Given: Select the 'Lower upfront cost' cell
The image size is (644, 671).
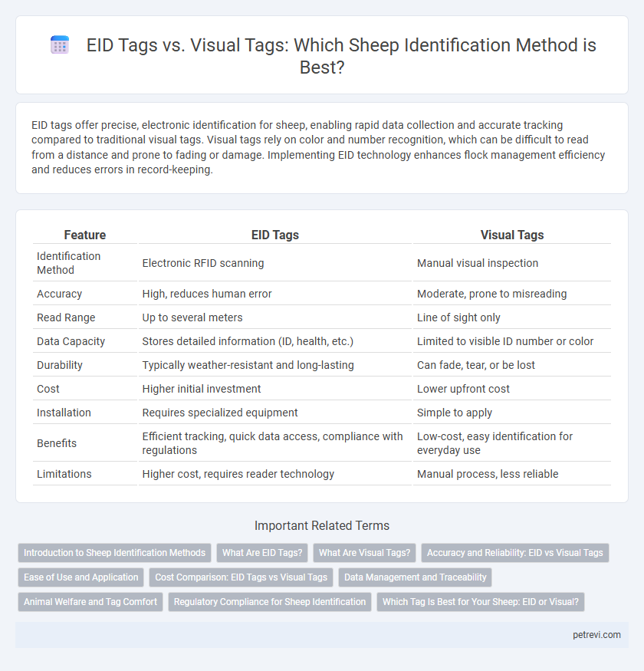Looking at the screenshot, I should 512,389.
